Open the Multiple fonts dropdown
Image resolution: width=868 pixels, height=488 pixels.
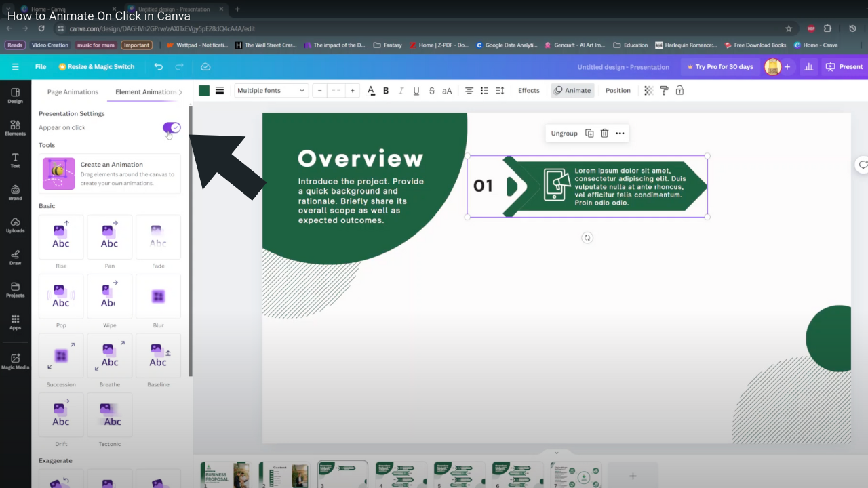click(271, 91)
